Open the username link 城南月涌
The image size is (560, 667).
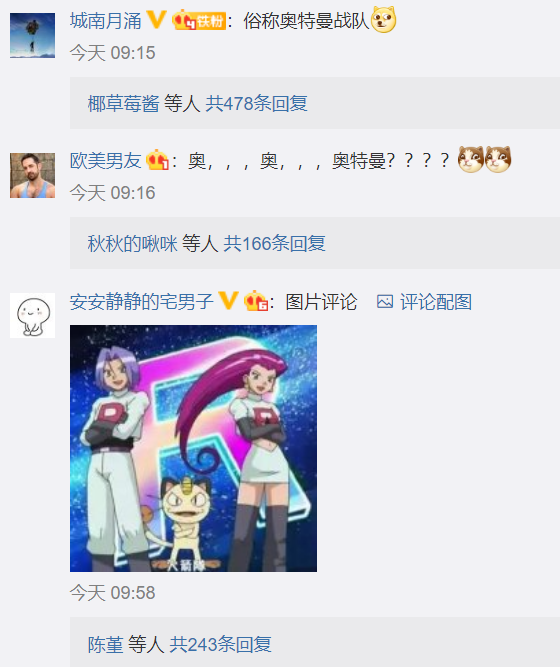106,20
